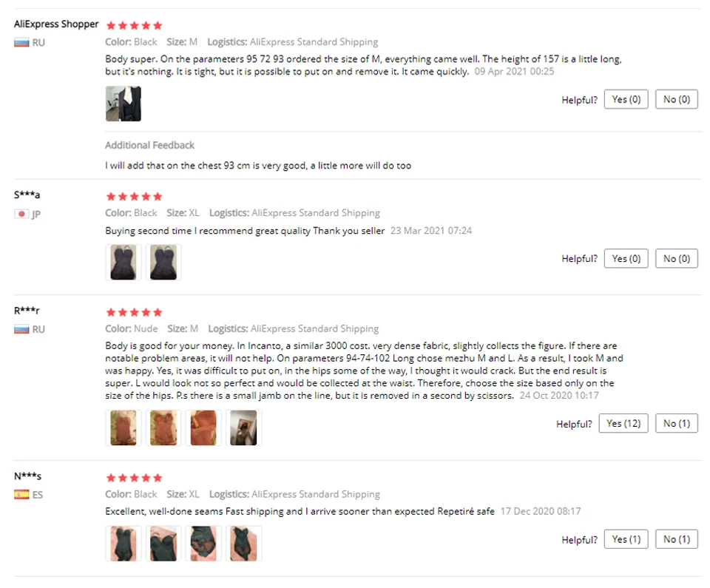
Task: Vote Yes (0) on S***a's review
Action: pos(626,258)
